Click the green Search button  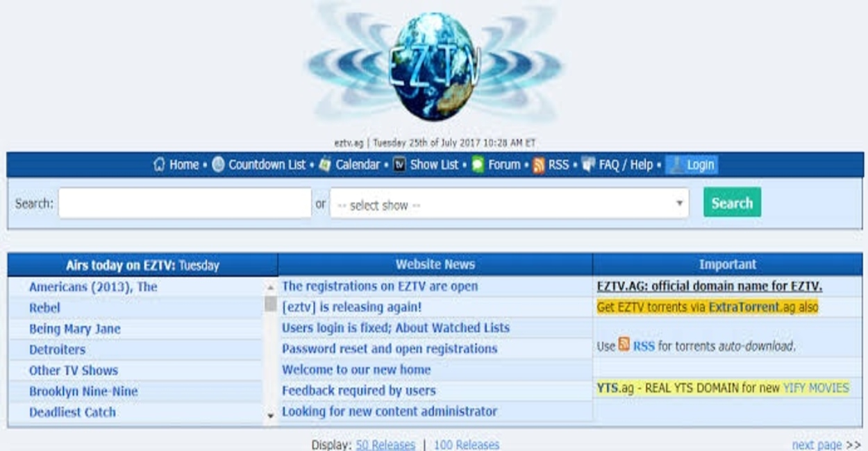coord(732,203)
